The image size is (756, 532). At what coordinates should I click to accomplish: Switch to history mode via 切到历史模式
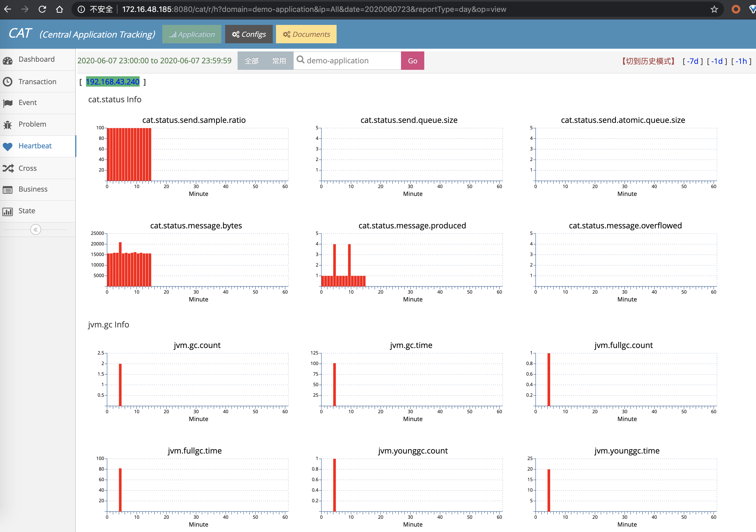tap(648, 61)
